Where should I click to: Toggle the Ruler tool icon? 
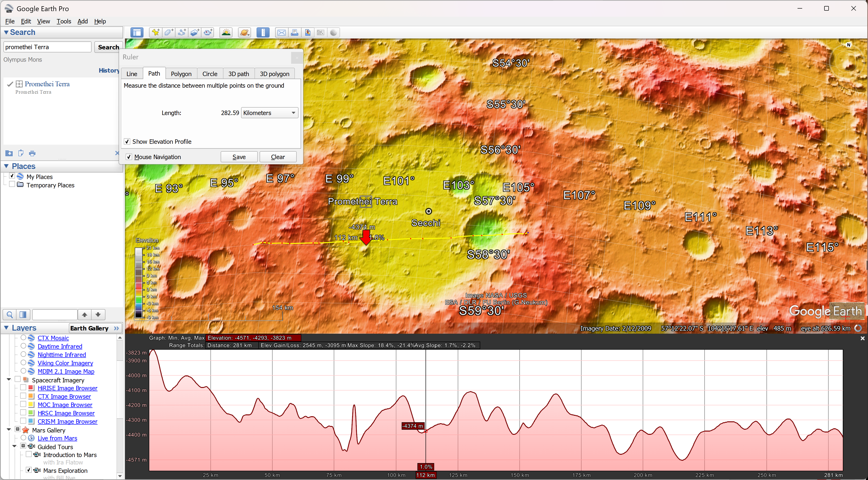(x=263, y=33)
